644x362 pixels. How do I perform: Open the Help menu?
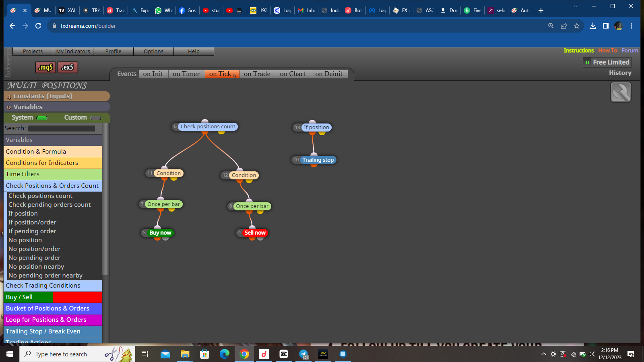pos(194,51)
